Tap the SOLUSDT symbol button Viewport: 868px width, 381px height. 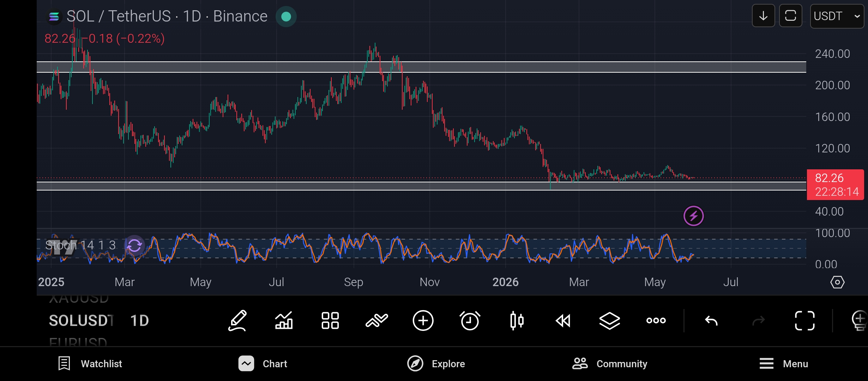coord(81,321)
